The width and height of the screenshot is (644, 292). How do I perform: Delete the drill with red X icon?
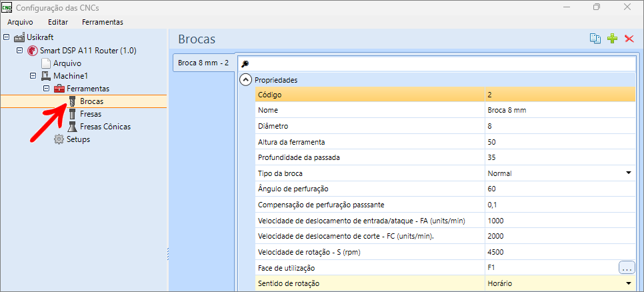coord(629,39)
